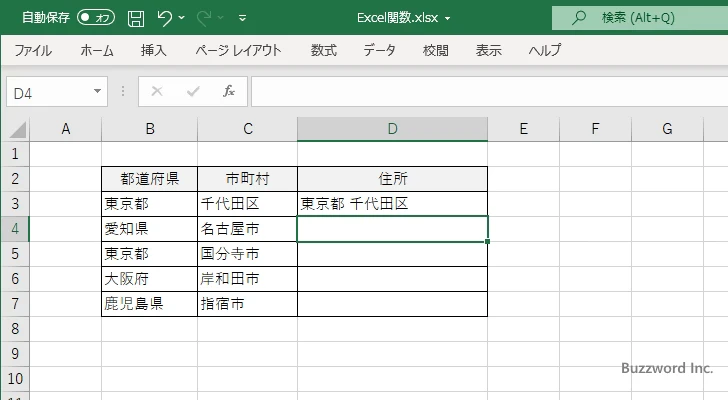Select empty 住所 cell beside 指宿市

(392, 304)
